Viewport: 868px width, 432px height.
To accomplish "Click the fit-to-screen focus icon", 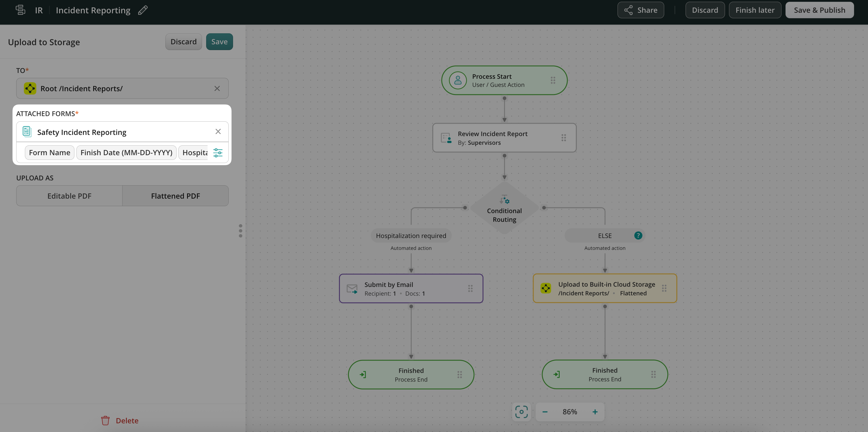I will click(521, 412).
